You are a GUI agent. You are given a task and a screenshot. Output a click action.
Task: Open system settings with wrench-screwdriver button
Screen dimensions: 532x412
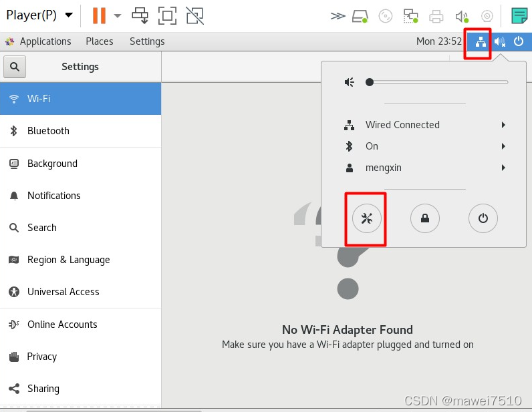[367, 218]
